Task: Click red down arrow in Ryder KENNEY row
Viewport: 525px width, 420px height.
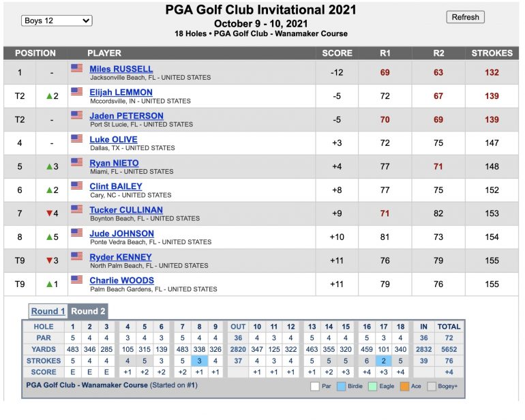Action: [x=49, y=260]
